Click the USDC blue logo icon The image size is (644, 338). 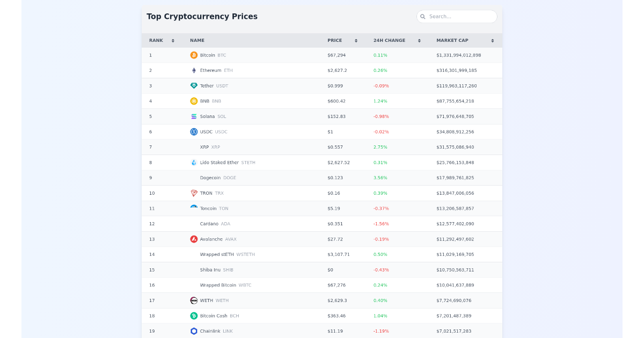(194, 132)
